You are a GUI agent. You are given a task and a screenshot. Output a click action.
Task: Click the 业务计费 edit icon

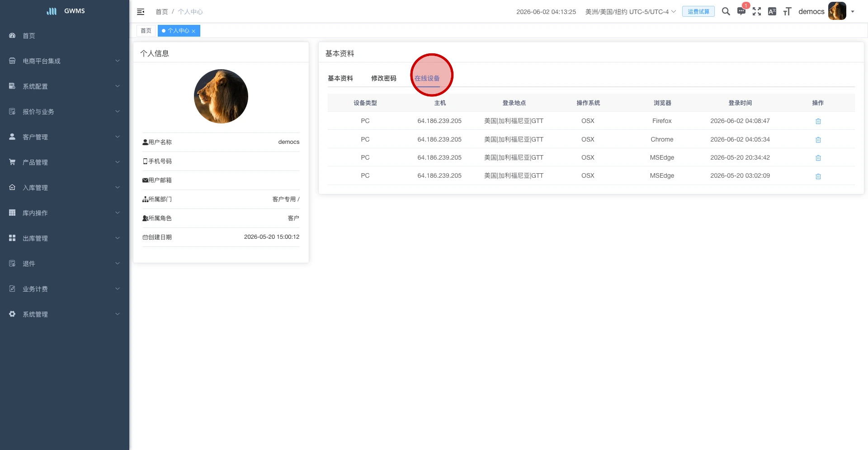(12, 289)
